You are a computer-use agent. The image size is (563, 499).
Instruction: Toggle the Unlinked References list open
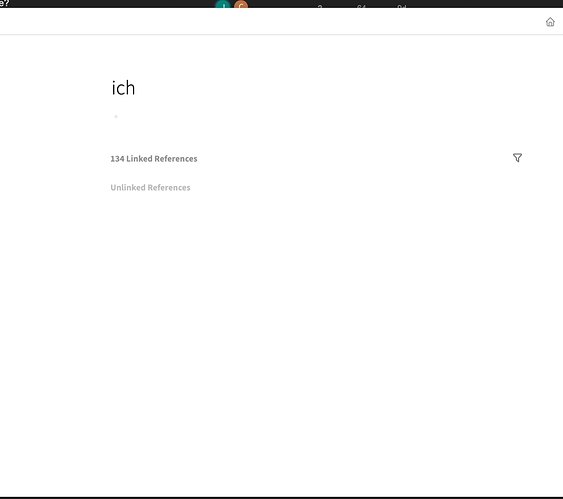150,187
